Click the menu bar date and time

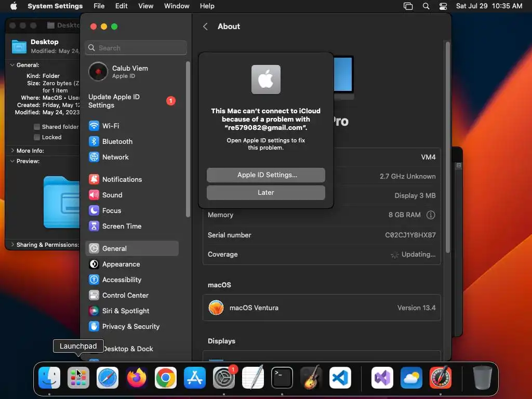pos(489,6)
